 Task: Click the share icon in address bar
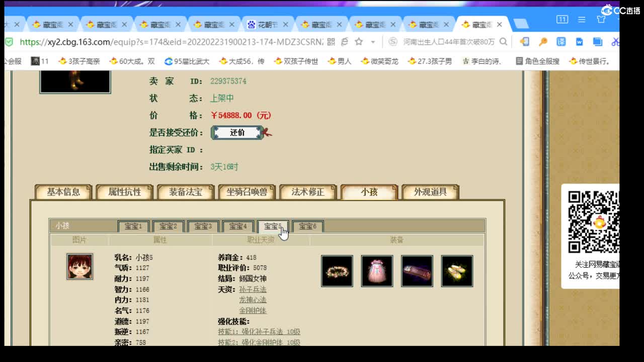pyautogui.click(x=345, y=42)
